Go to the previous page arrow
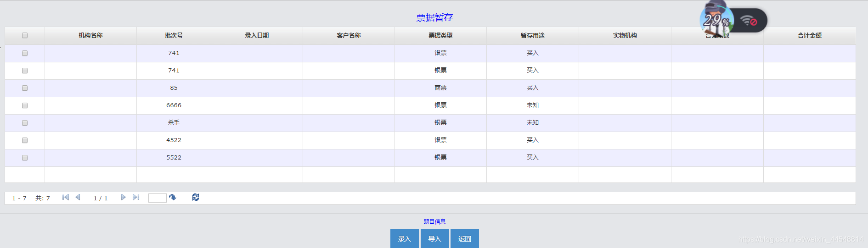868x248 pixels. point(78,197)
